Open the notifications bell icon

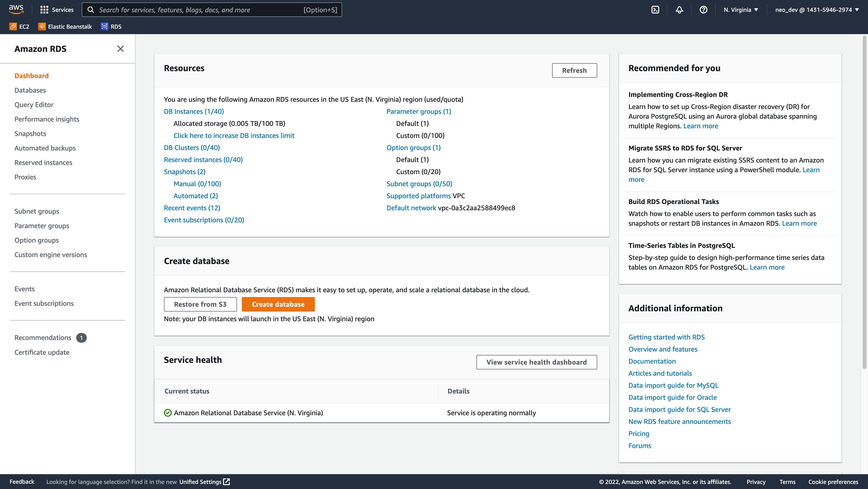(x=679, y=10)
